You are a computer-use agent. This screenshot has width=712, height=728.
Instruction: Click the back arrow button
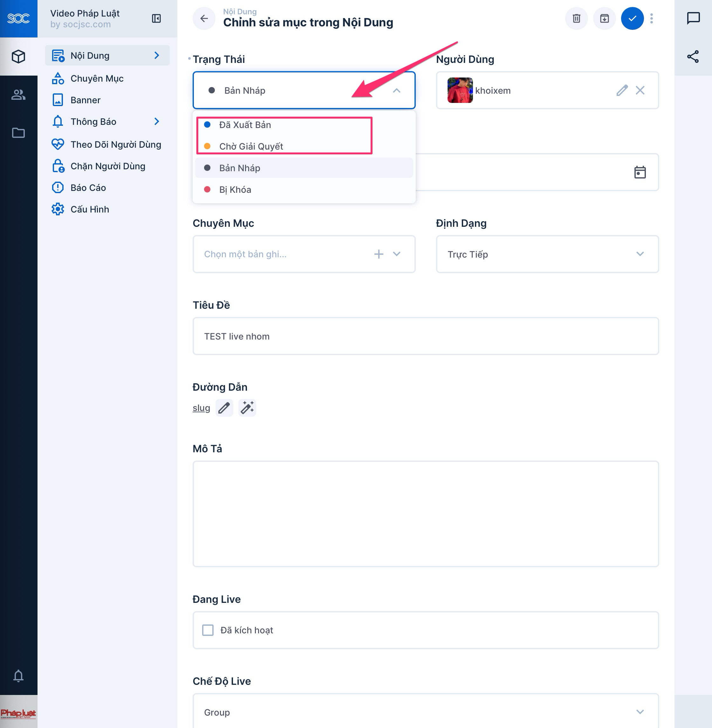pyautogui.click(x=204, y=18)
